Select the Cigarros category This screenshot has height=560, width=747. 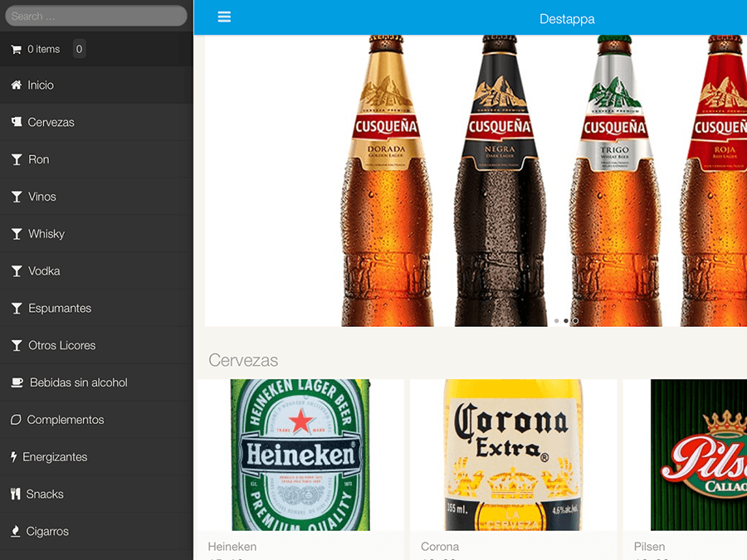[x=97, y=531]
